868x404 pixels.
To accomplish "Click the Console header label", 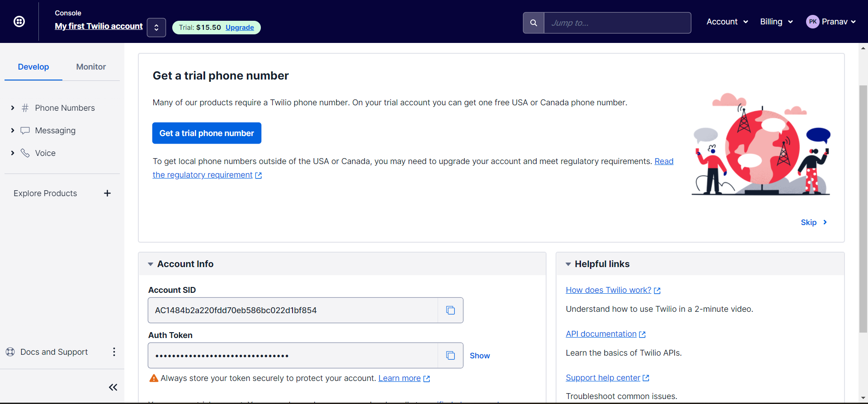I will (68, 13).
